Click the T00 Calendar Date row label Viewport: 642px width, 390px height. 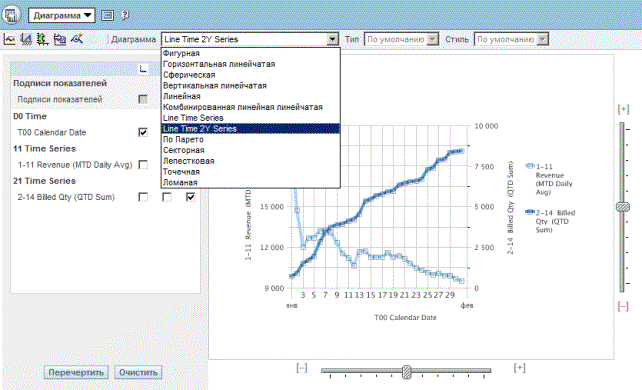tap(52, 132)
